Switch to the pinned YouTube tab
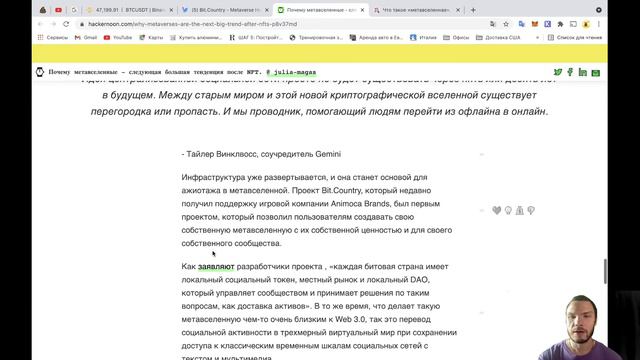 (x=58, y=10)
